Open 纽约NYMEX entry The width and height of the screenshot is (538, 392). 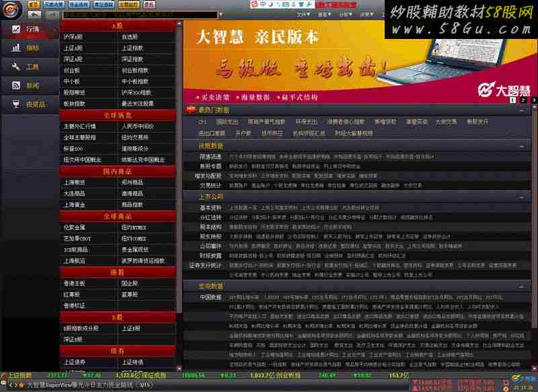134,227
